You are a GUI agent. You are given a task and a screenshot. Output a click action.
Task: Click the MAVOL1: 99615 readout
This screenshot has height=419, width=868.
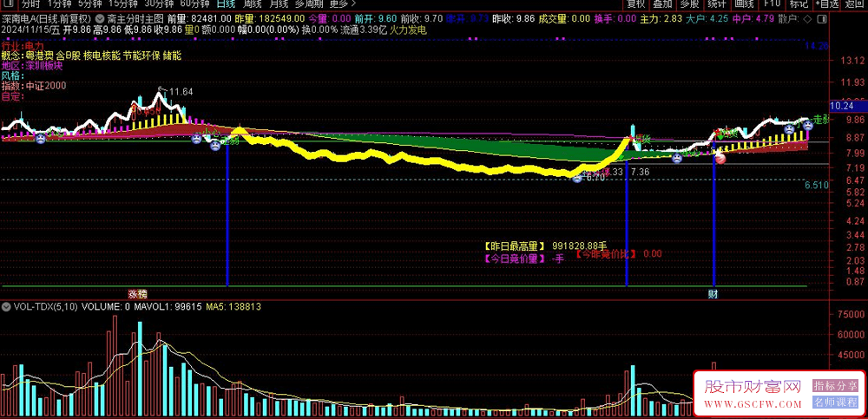click(168, 306)
